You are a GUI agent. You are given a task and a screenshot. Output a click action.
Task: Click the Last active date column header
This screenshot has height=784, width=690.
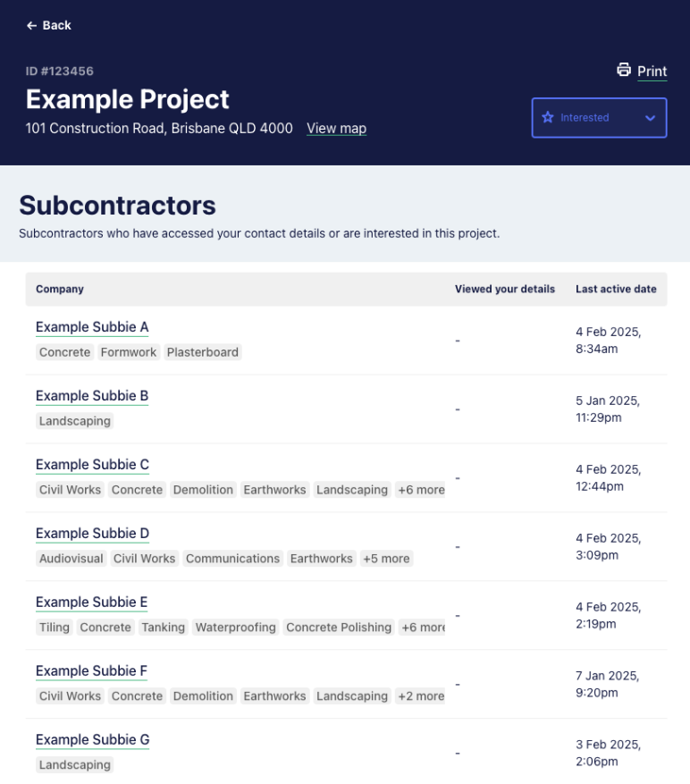616,289
